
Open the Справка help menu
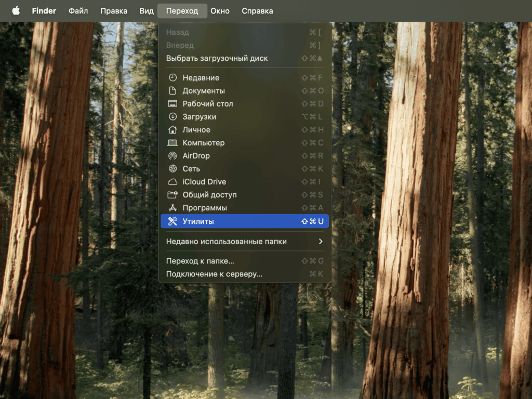click(257, 11)
